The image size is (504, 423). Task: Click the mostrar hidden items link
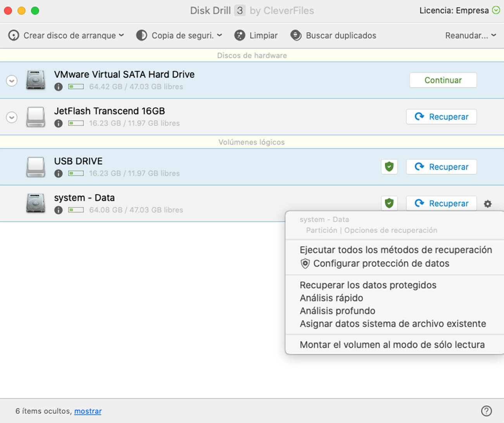[88, 411]
